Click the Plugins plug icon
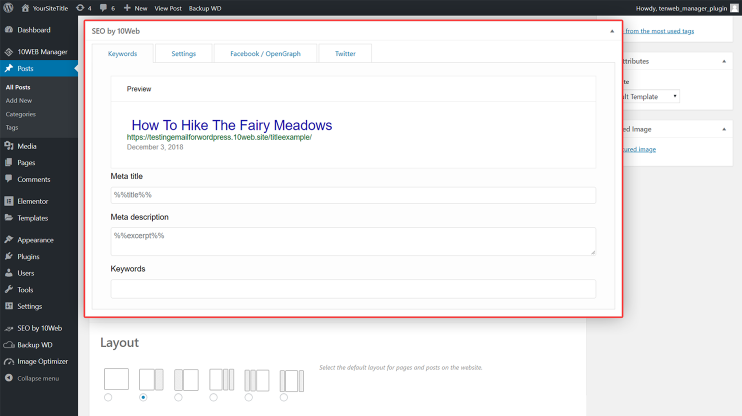 (x=9, y=256)
